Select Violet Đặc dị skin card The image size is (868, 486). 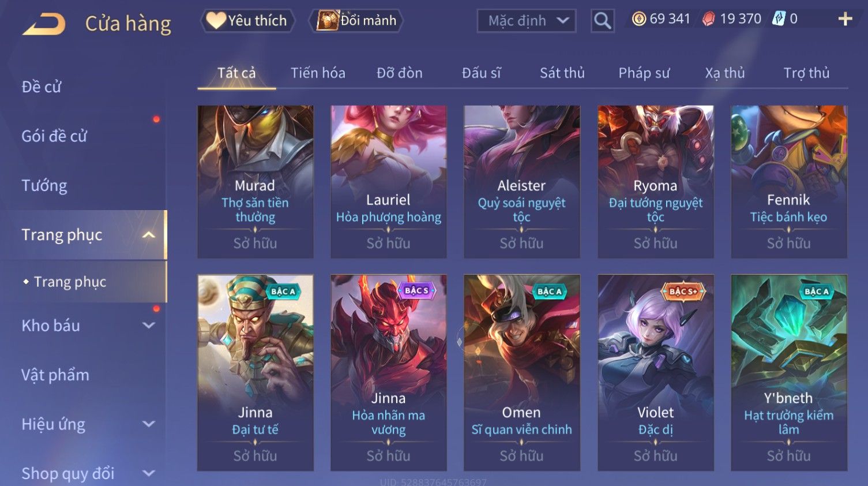point(656,373)
